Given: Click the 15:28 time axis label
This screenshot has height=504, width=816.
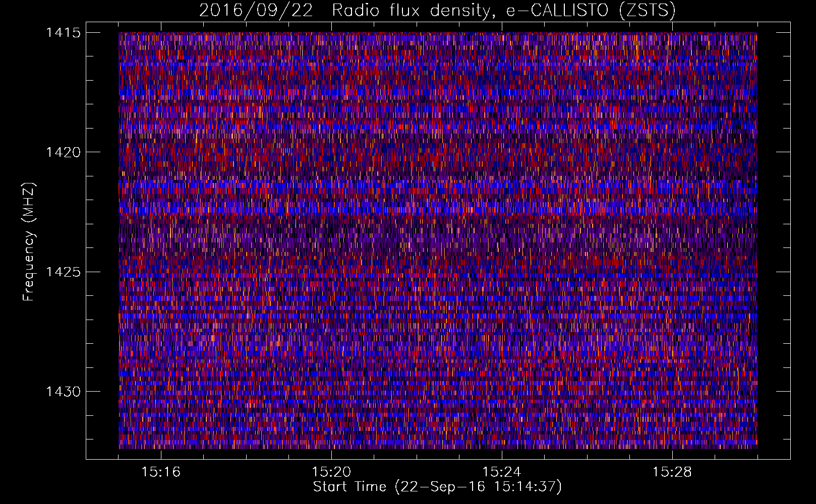Looking at the screenshot, I should coord(672,472).
